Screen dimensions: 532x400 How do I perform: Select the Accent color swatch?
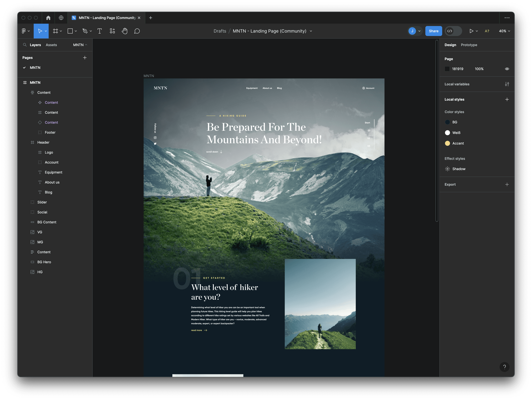[447, 143]
